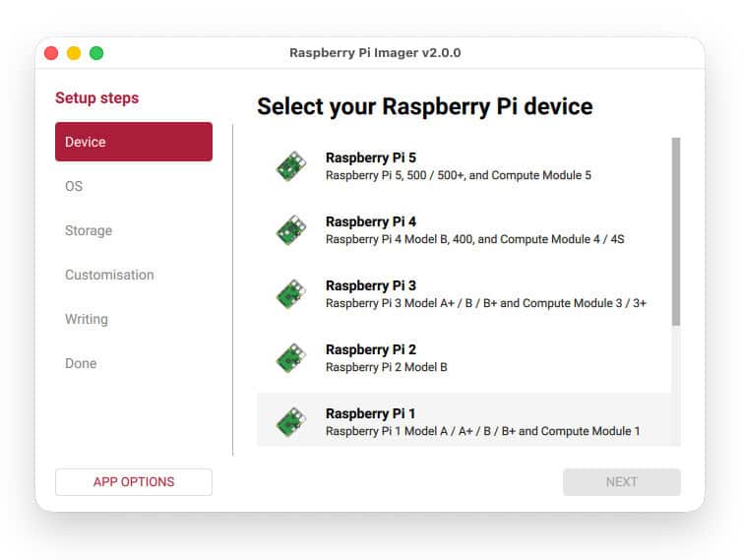Screen dimensions: 745x560
Task: Click the device list scrollbar thumb
Action: click(676, 232)
